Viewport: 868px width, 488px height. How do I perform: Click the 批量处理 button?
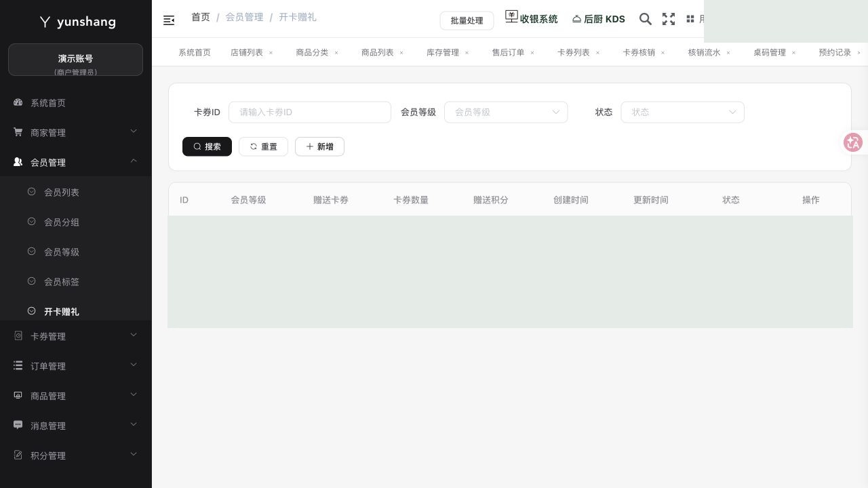(x=467, y=20)
